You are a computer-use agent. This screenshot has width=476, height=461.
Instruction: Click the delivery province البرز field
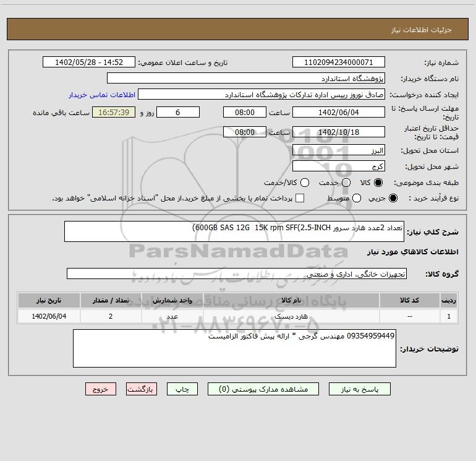(x=339, y=150)
